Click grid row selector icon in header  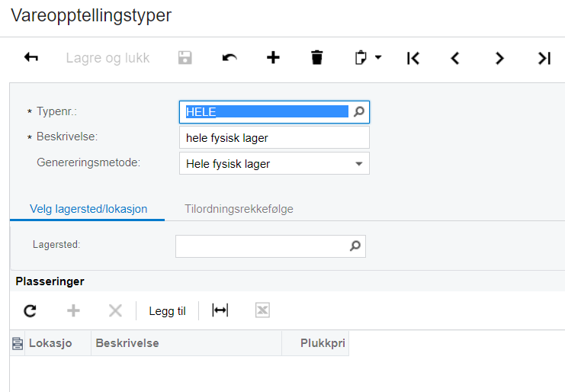18,343
